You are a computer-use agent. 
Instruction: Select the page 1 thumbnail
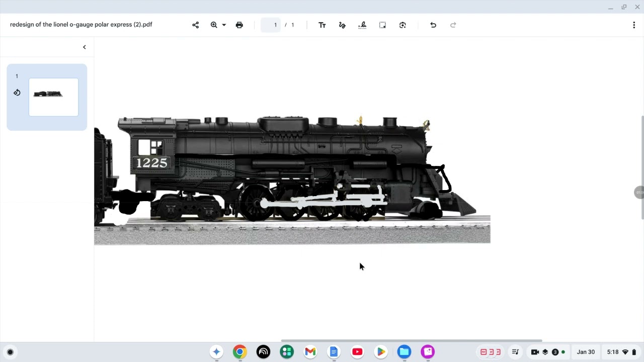53,97
